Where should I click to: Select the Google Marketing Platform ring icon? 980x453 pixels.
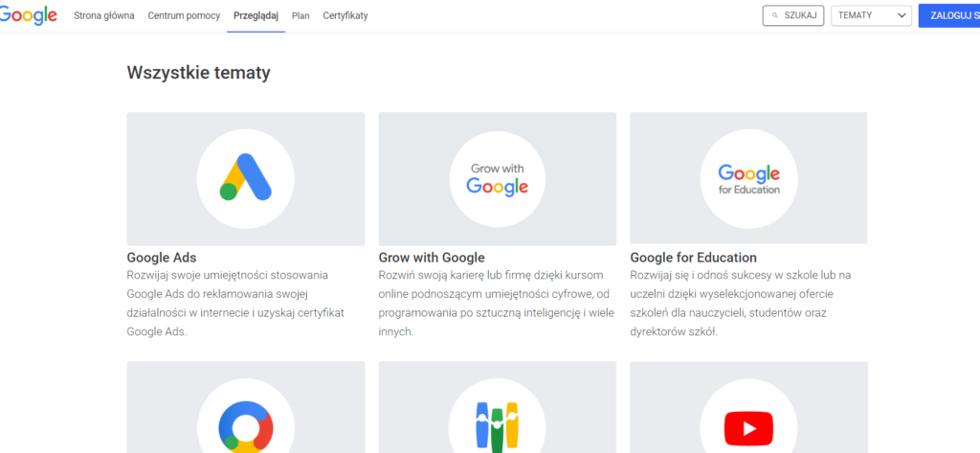coord(246,427)
